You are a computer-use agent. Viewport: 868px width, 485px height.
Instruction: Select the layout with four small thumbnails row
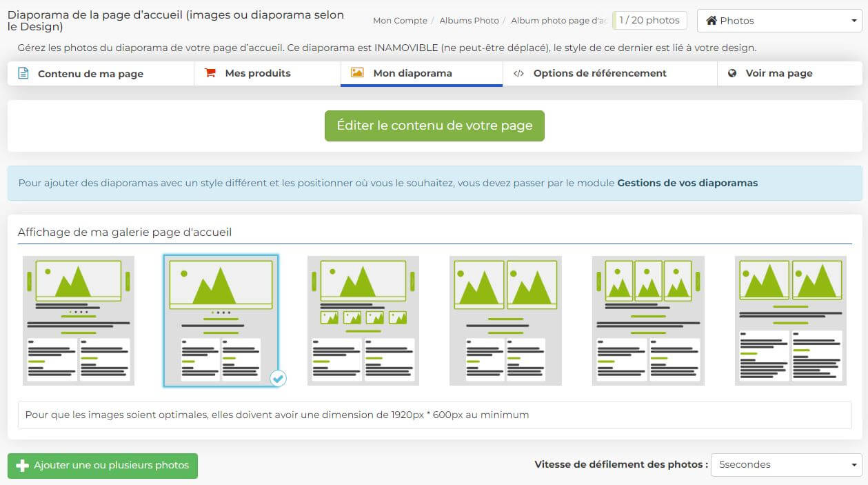pos(363,321)
